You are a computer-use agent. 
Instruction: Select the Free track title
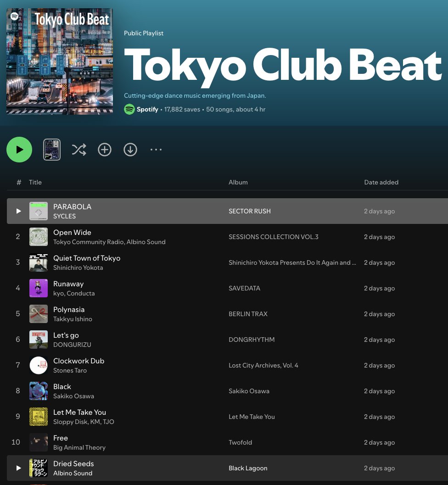60,438
